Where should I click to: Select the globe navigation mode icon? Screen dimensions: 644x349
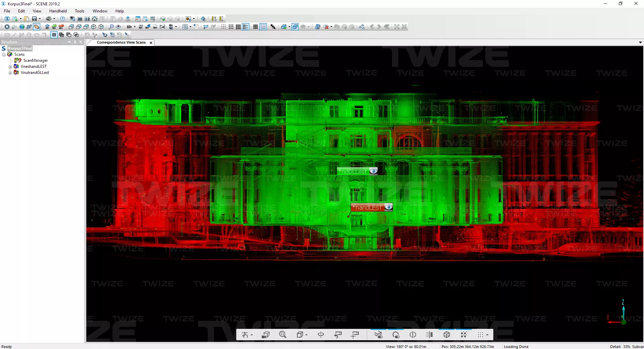(x=22, y=27)
